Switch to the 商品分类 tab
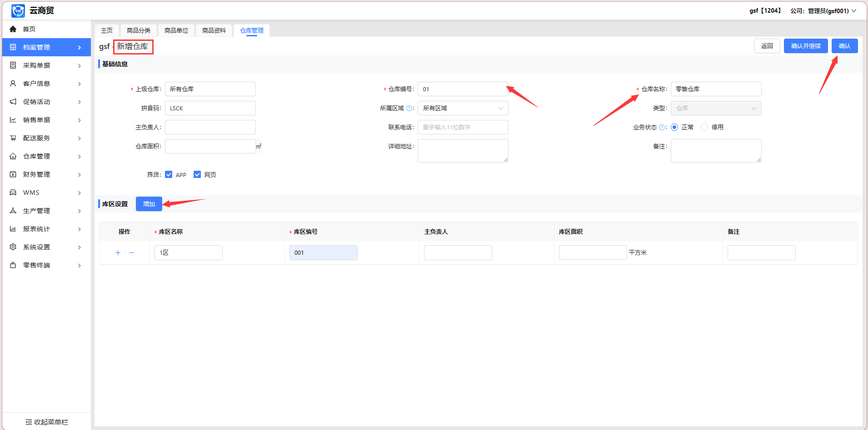Image resolution: width=868 pixels, height=430 pixels. pyautogui.click(x=139, y=30)
